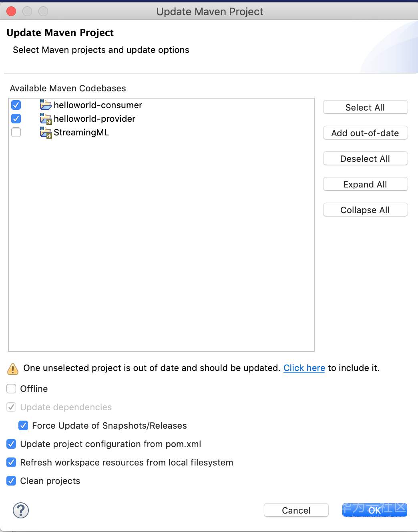
Task: Click the helloworld-consumer Maven project icon
Action: pos(46,105)
